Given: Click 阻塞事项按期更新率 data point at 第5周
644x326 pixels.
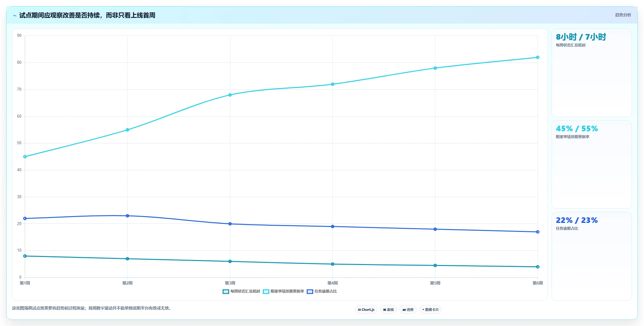Looking at the screenshot, I should pyautogui.click(x=435, y=68).
